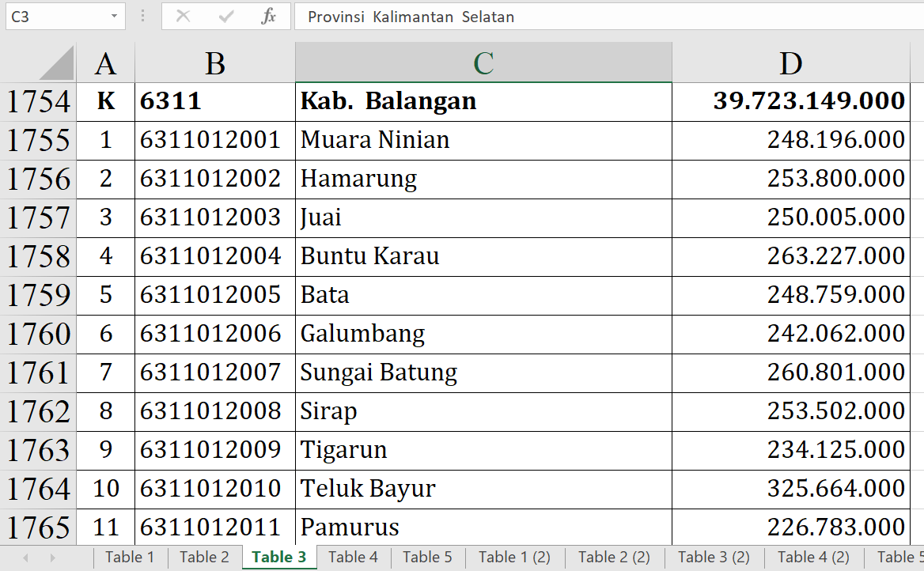This screenshot has width=924, height=571.
Task: Select the Teluk Bayur cell
Action: pos(483,489)
